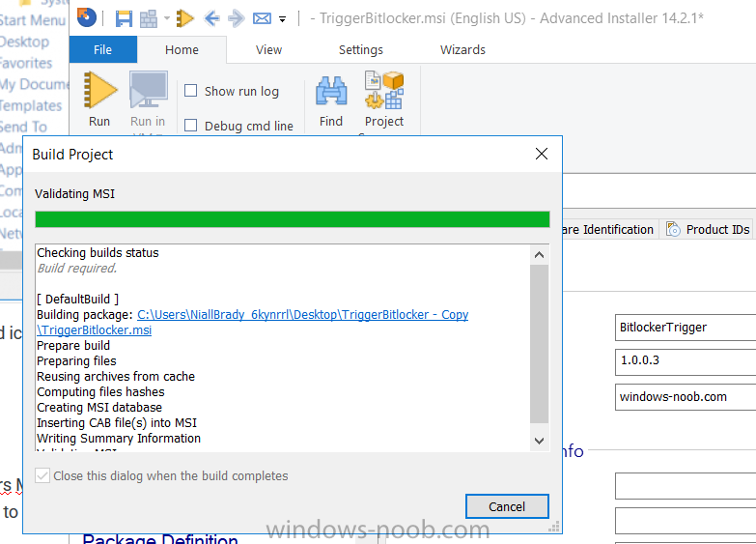
Task: Click the '[ DefaultBuild ]' log line
Action: coord(77,300)
